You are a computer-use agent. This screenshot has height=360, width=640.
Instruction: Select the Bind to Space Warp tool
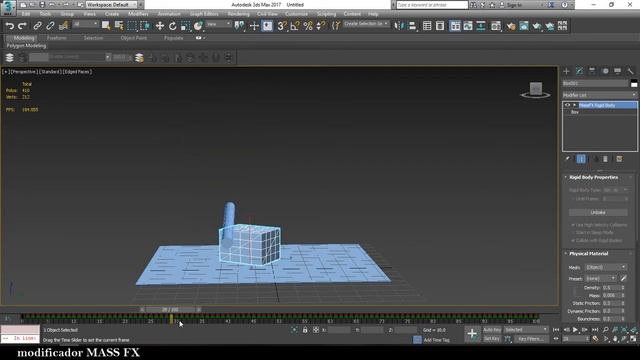point(63,26)
